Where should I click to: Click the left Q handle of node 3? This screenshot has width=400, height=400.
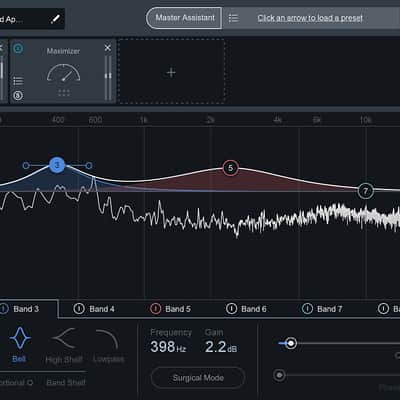tap(26, 165)
